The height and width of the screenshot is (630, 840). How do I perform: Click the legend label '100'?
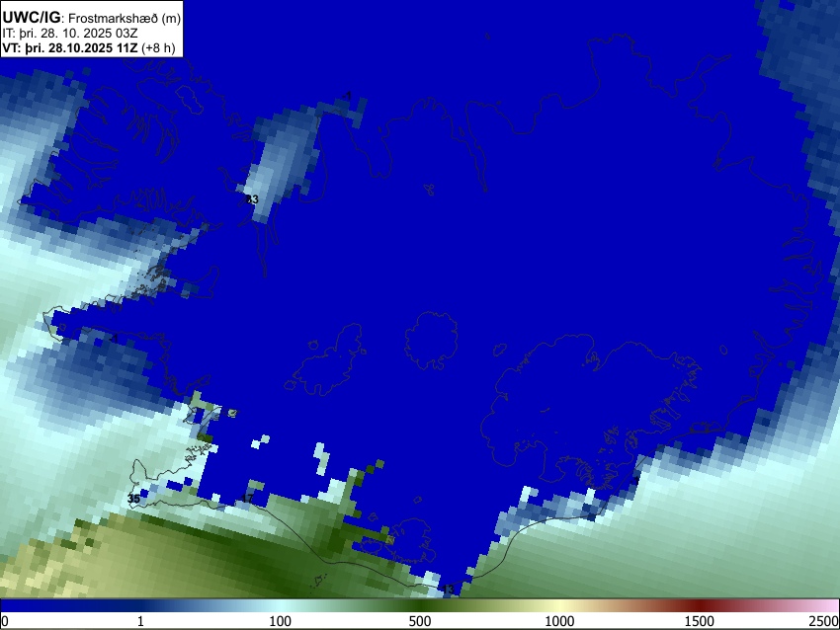(281, 621)
